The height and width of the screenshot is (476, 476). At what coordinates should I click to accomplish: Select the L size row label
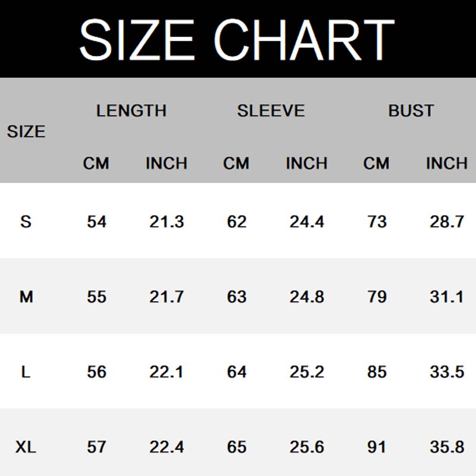pos(26,372)
